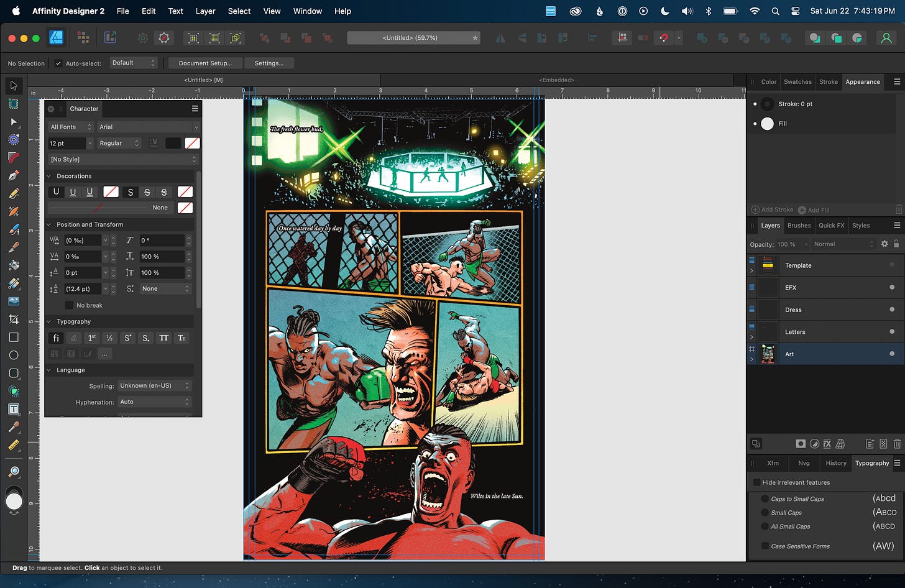Click the underline colour swatch in Decorations
Screen dimensions: 905x588
111,192
